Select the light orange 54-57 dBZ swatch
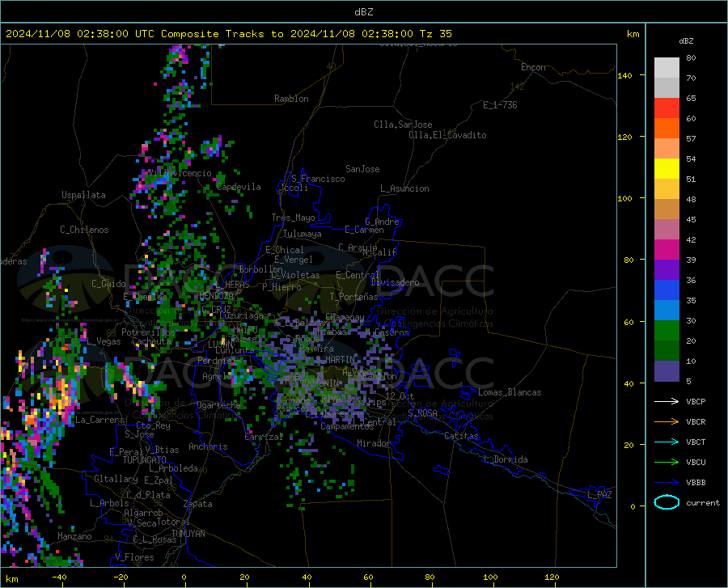This screenshot has width=728, height=588. (667, 149)
